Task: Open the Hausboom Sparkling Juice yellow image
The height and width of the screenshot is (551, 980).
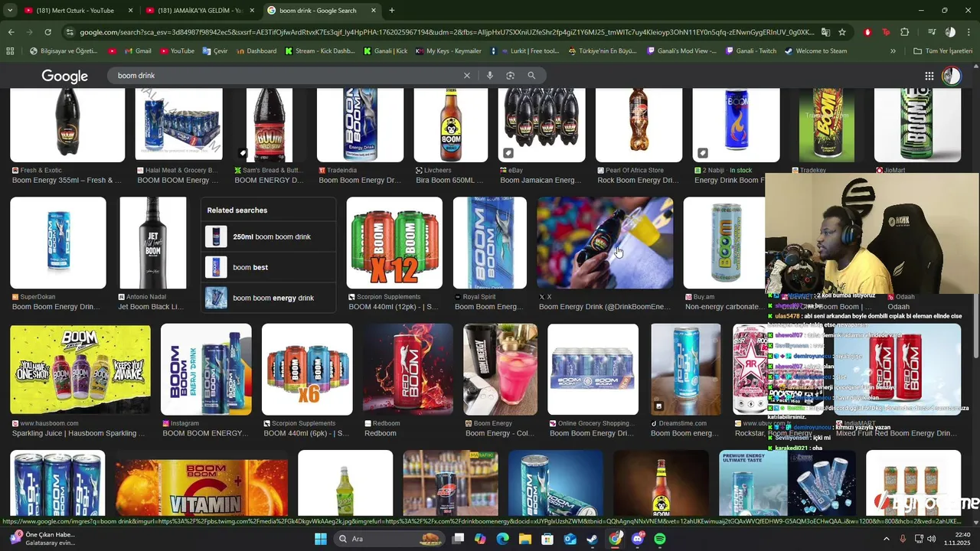Action: pyautogui.click(x=80, y=369)
